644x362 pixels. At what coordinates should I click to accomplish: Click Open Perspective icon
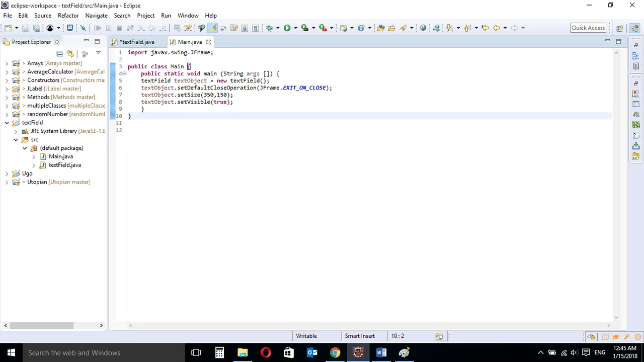[620, 28]
